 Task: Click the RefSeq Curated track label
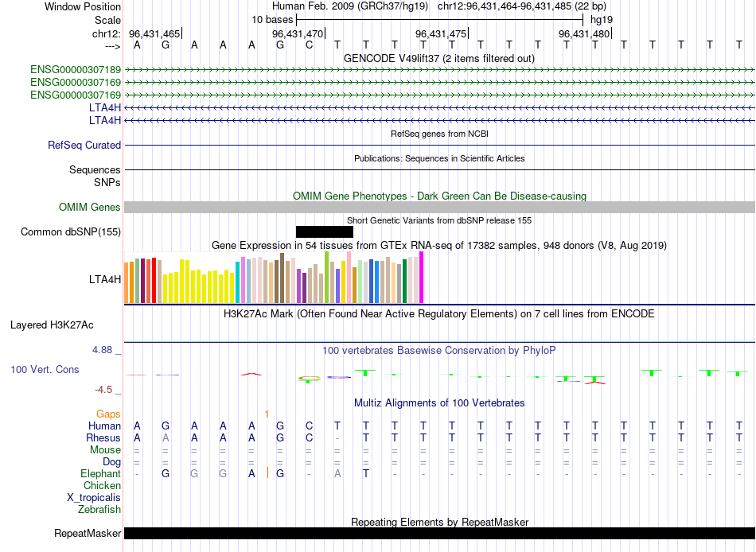pyautogui.click(x=84, y=145)
